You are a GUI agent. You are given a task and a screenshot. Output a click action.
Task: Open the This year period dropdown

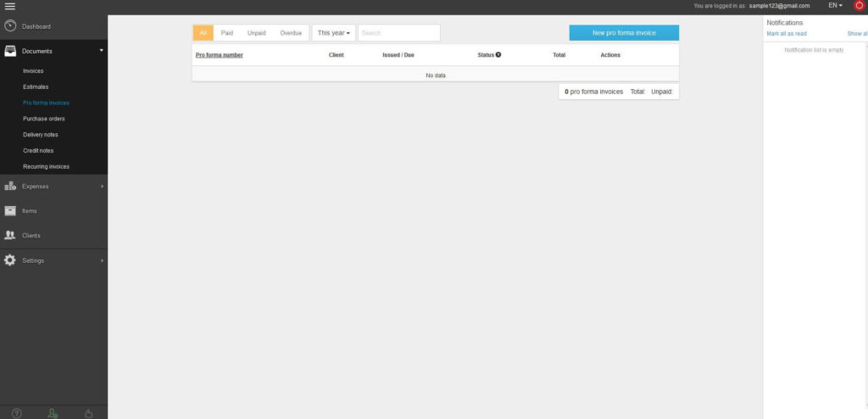[x=334, y=33]
